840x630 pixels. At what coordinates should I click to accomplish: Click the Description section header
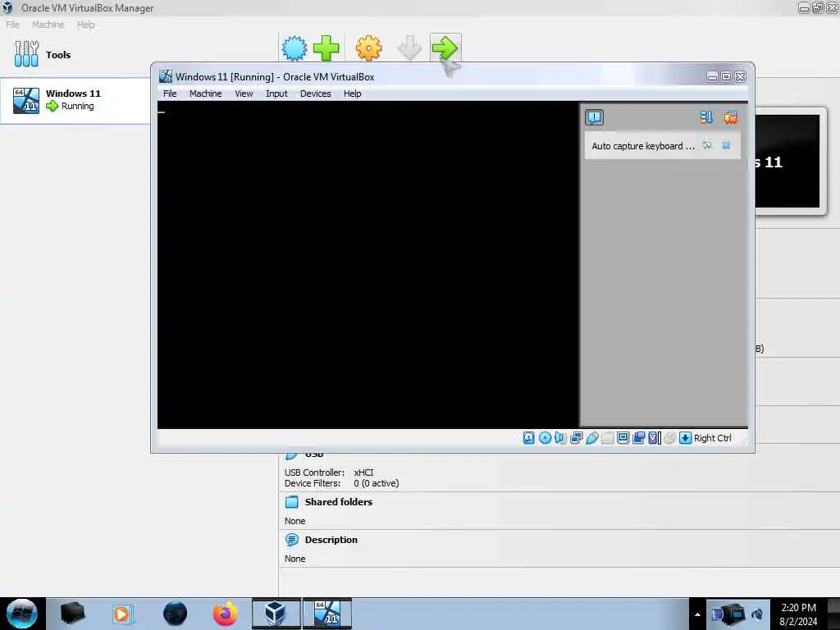point(331,540)
